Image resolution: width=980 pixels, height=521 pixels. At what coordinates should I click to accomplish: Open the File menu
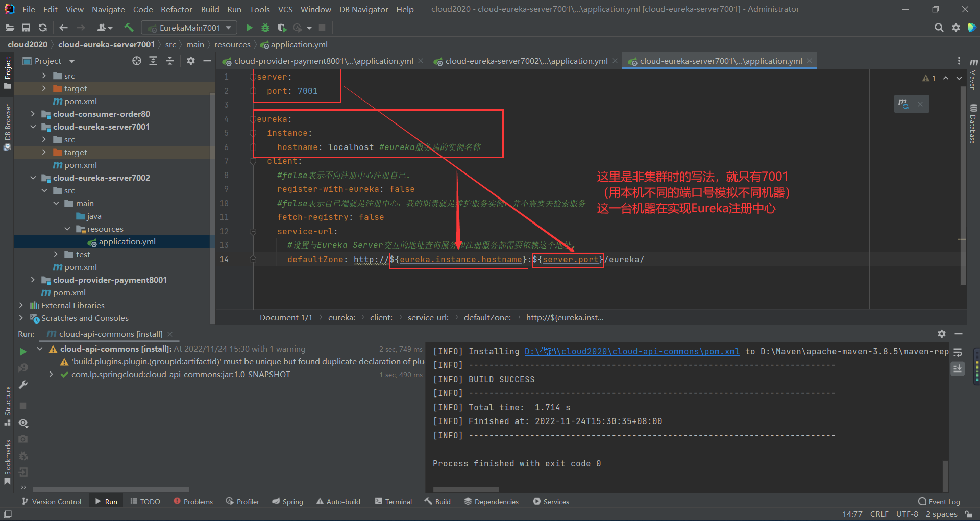click(x=29, y=9)
